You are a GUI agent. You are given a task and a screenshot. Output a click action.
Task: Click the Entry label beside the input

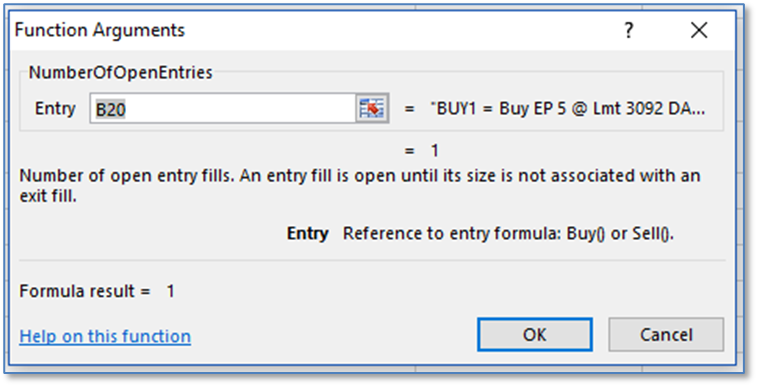coord(55,109)
